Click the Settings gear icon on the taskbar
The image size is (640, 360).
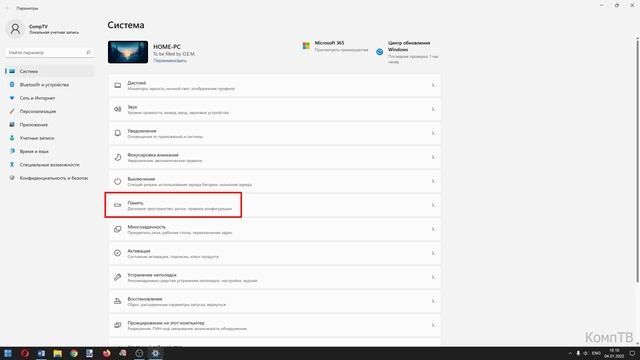(x=155, y=353)
